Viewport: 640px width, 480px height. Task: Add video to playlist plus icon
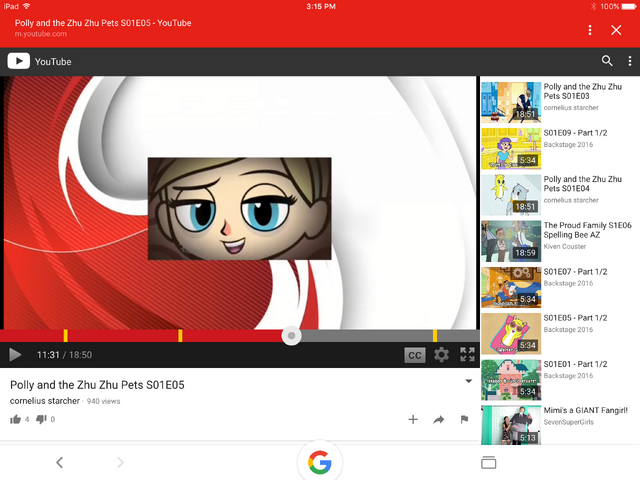click(x=413, y=419)
